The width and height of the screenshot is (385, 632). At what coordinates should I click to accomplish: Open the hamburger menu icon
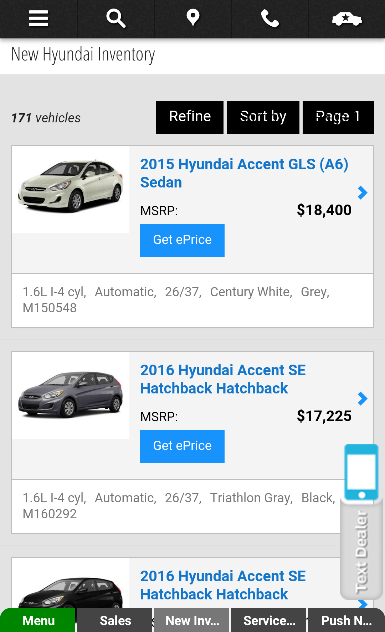38,19
